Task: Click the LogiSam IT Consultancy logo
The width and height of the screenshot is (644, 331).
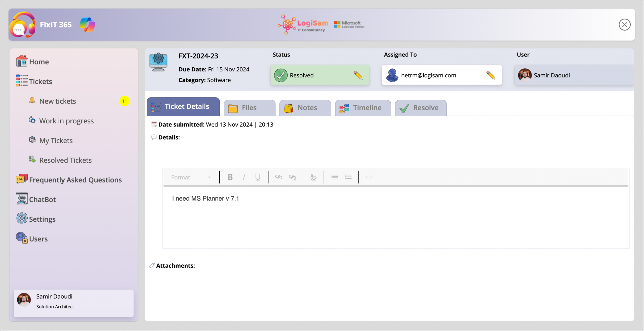Action: pos(303,24)
